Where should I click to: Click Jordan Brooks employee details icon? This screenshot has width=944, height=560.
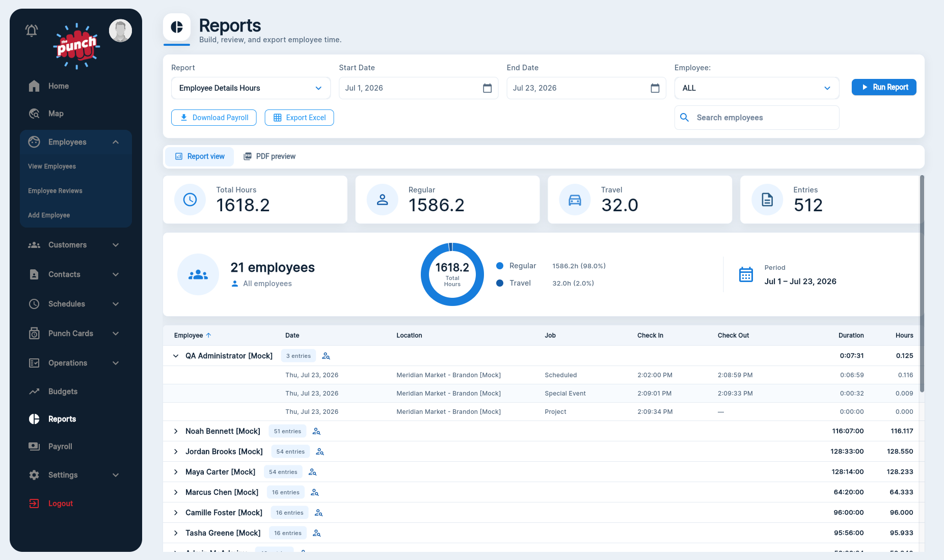(x=320, y=452)
